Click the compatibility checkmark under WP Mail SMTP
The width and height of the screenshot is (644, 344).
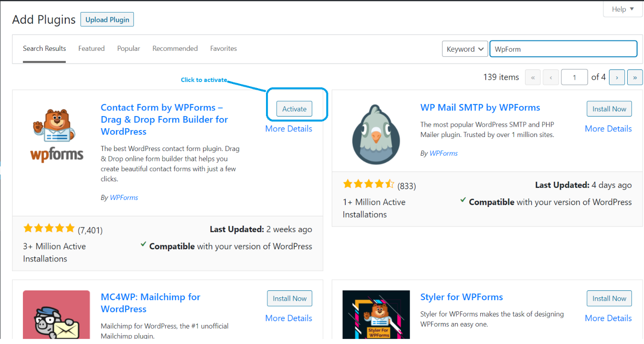(463, 200)
